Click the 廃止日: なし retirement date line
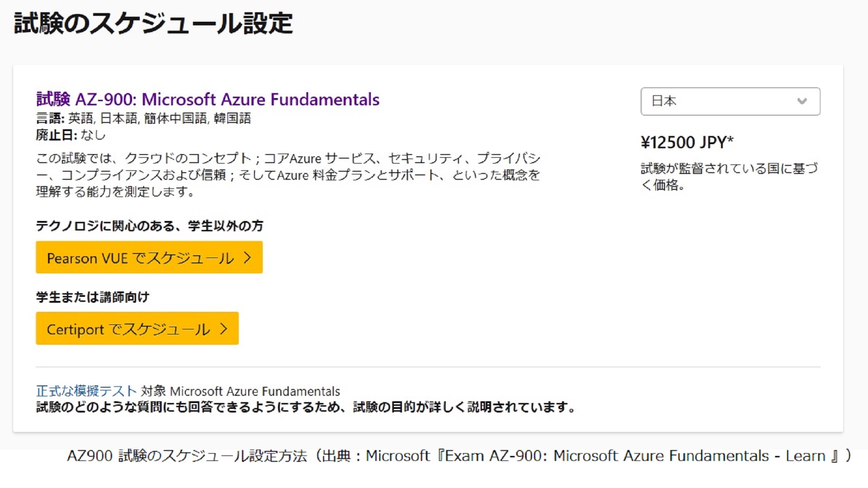 pyautogui.click(x=71, y=135)
